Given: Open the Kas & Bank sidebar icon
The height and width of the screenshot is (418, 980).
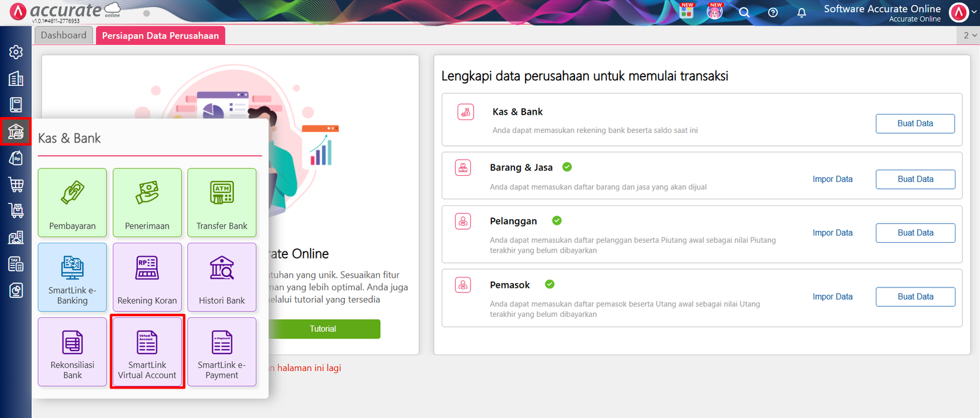Looking at the screenshot, I should [16, 131].
